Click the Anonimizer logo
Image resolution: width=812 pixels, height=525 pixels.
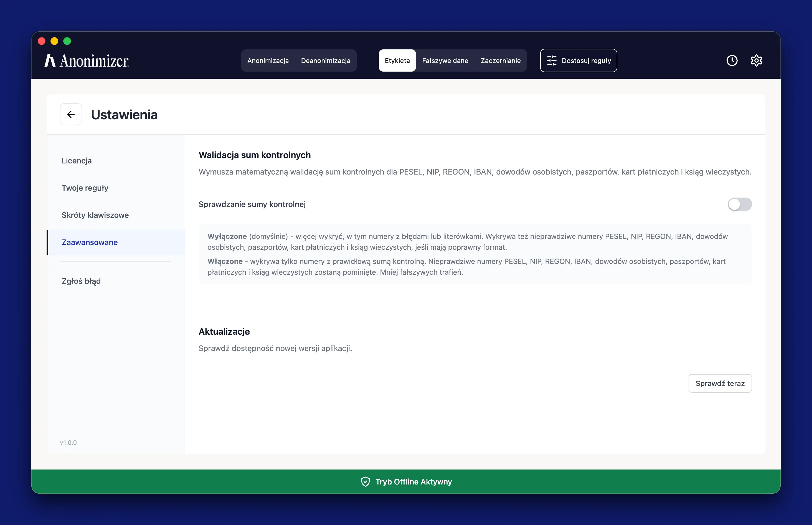coord(87,61)
